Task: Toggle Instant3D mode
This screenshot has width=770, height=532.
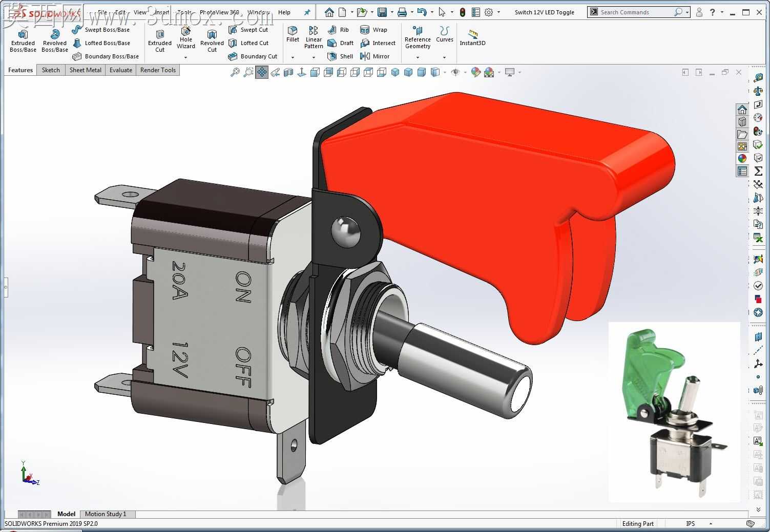Action: click(472, 37)
